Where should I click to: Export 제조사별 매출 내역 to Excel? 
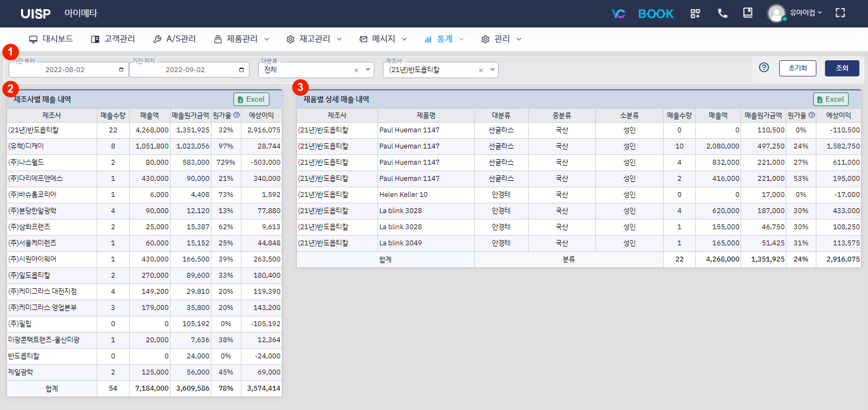click(251, 100)
